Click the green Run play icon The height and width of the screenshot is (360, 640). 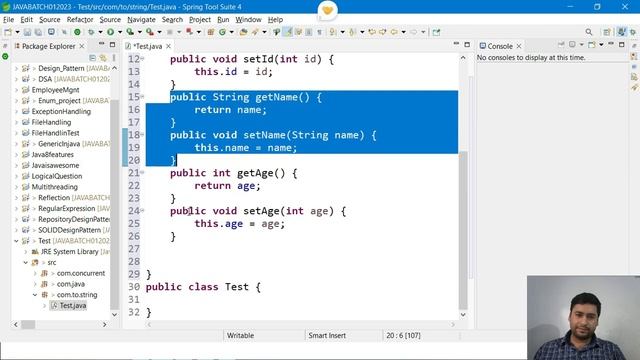(110, 32)
